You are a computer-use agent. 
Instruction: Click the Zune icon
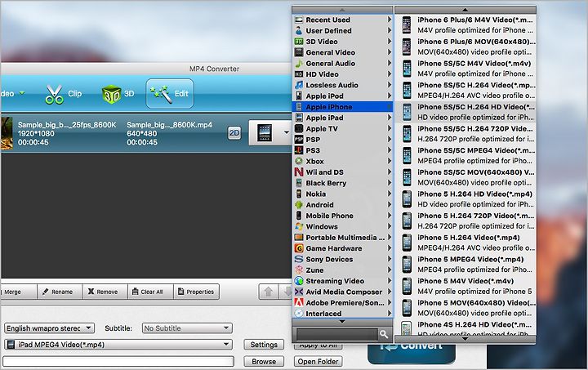pyautogui.click(x=299, y=270)
